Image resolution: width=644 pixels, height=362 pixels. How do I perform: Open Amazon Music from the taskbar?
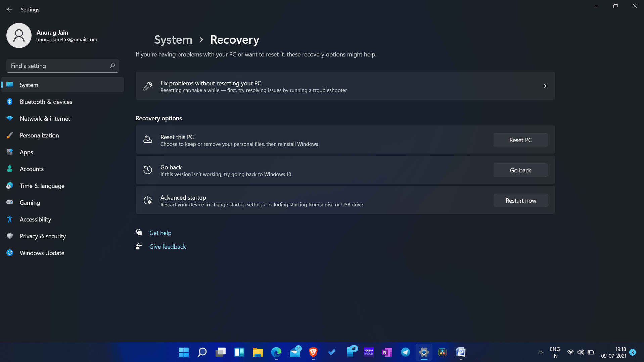tap(368, 352)
